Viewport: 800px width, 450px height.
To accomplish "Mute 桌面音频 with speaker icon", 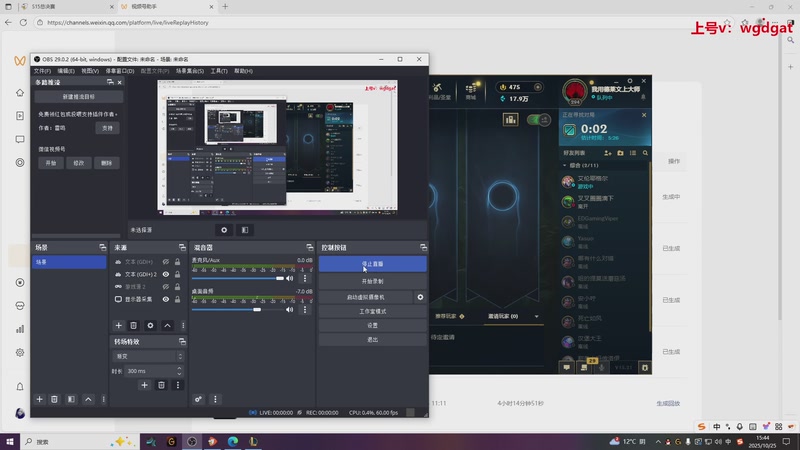I will (x=290, y=310).
